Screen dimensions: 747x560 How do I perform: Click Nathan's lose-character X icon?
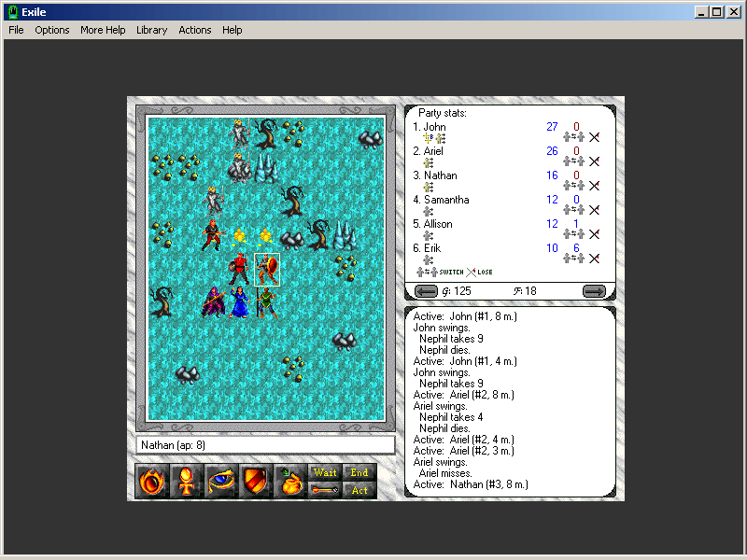(594, 186)
